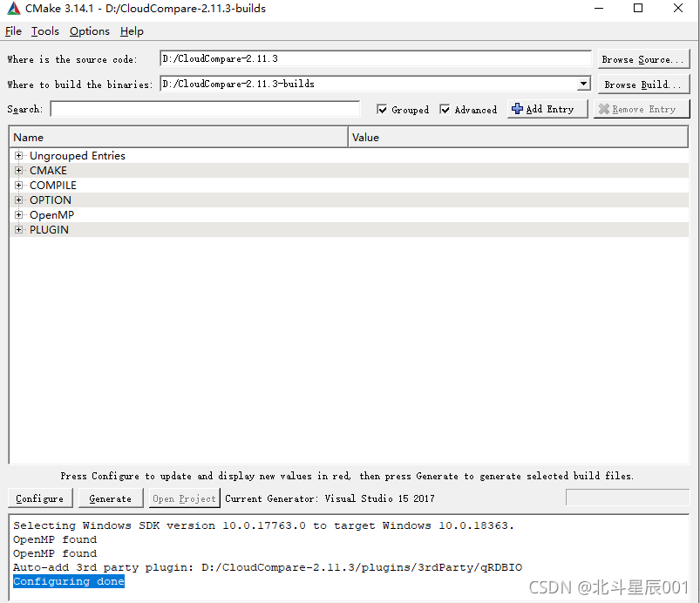The image size is (700, 603).
Task: Minimize the CMake window
Action: pyautogui.click(x=599, y=9)
